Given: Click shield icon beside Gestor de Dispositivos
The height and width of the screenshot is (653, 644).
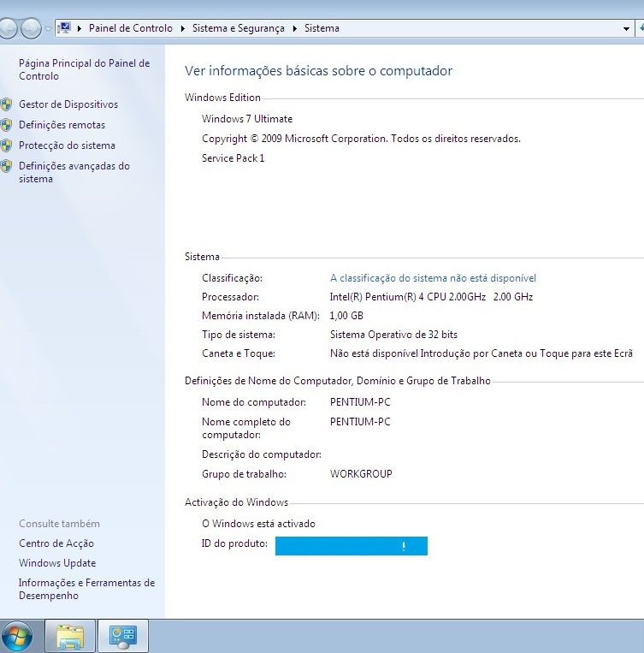Looking at the screenshot, I should coord(6,104).
